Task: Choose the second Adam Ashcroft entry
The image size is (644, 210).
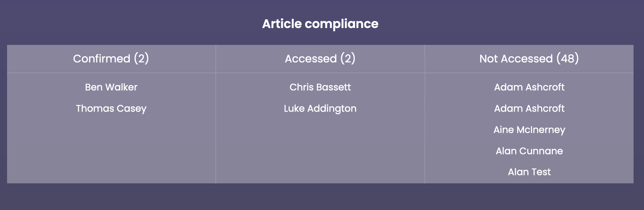Action: coord(529,108)
